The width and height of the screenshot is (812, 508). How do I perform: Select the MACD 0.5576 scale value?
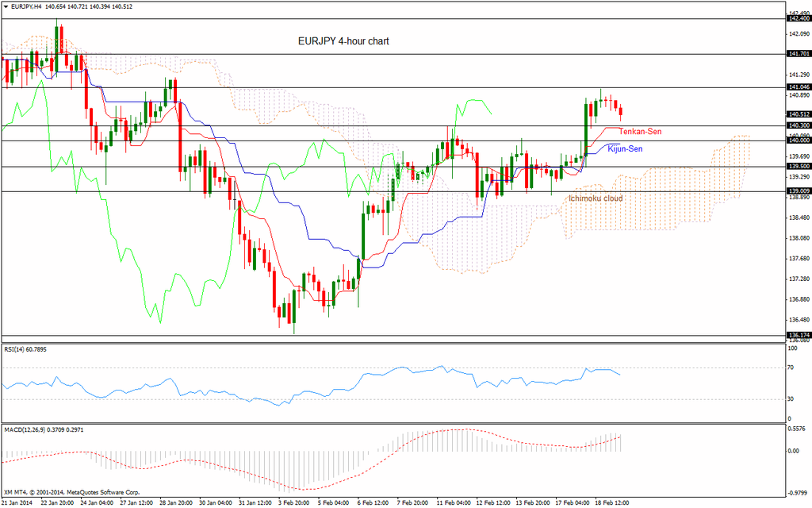point(796,429)
